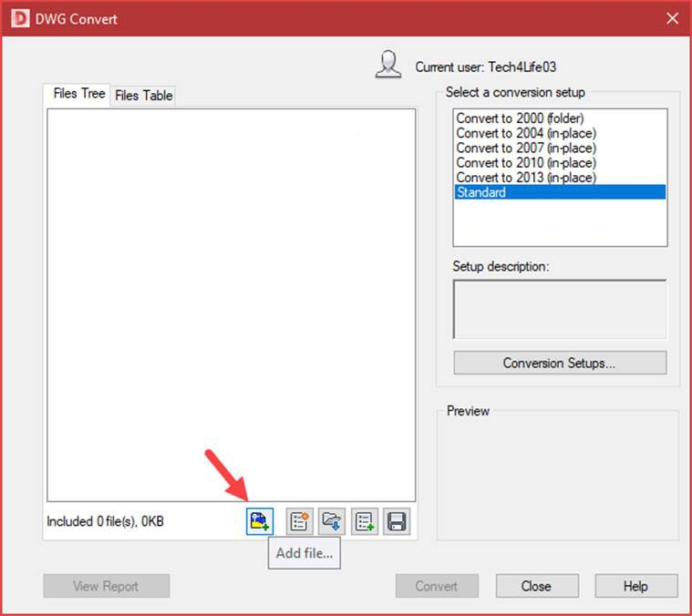
Task: Click the New list icon
Action: [x=300, y=521]
